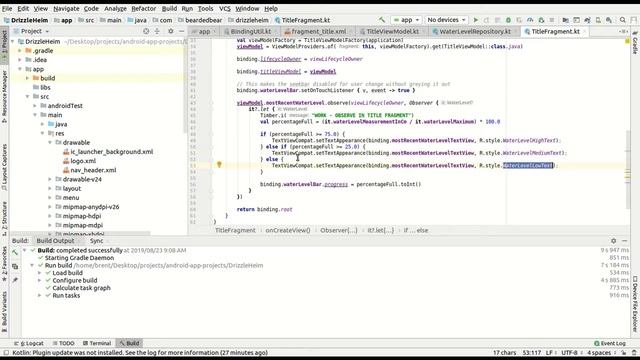Viewport: 640px width, 360px height.
Task: Open the VCS menu
Action: [x=224, y=8]
